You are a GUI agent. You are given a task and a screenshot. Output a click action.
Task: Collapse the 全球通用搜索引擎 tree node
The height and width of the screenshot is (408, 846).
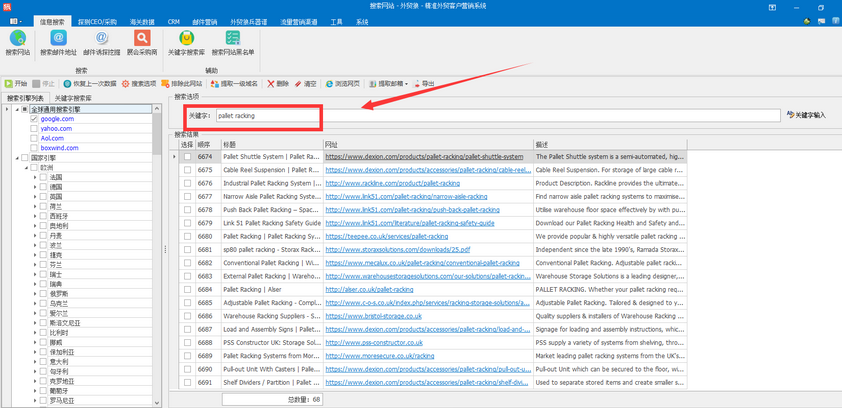16,110
